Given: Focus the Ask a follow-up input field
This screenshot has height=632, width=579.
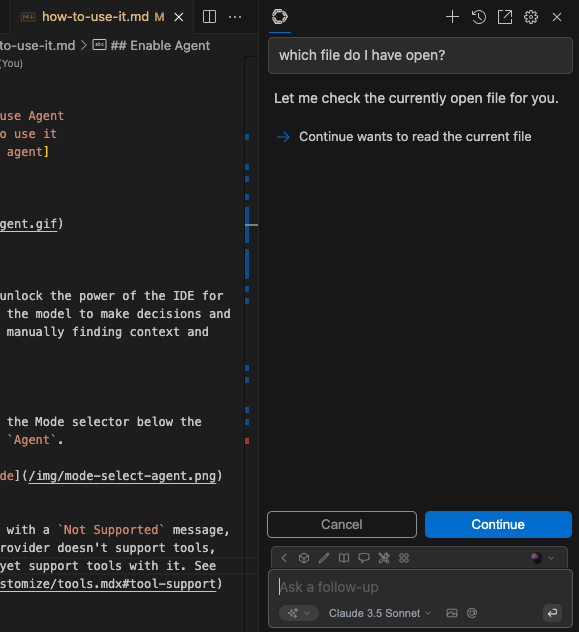Looking at the screenshot, I should [420, 587].
